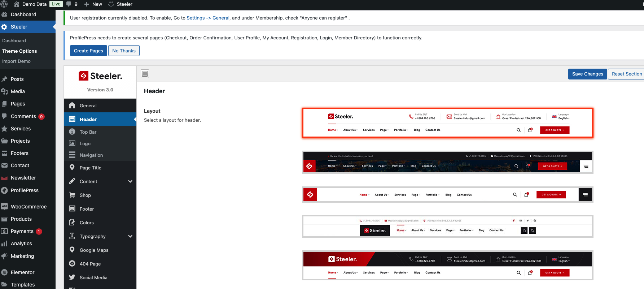Click the expand-all sections icon
Viewport: 644px width, 289px height.
coord(145,74)
